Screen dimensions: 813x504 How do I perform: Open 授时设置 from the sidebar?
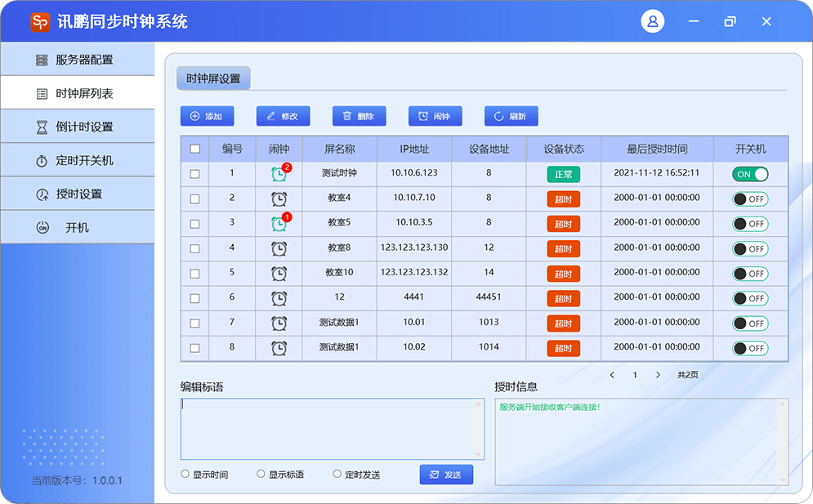(x=77, y=194)
